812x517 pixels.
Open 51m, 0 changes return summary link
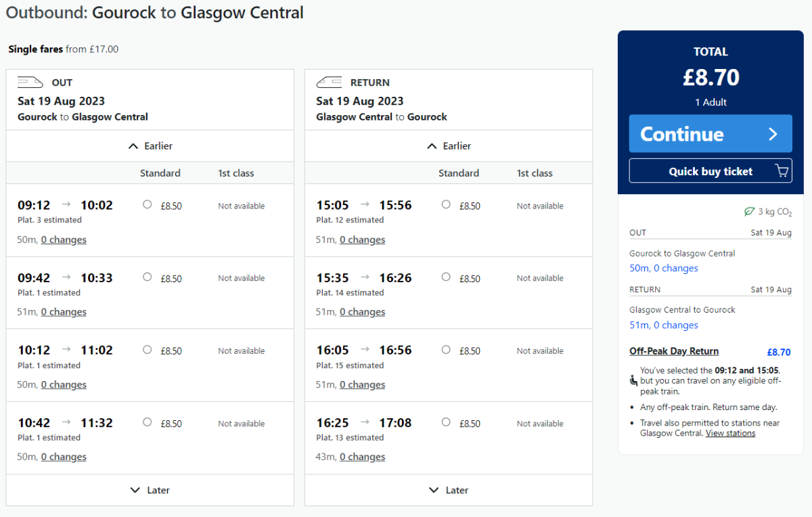(664, 325)
